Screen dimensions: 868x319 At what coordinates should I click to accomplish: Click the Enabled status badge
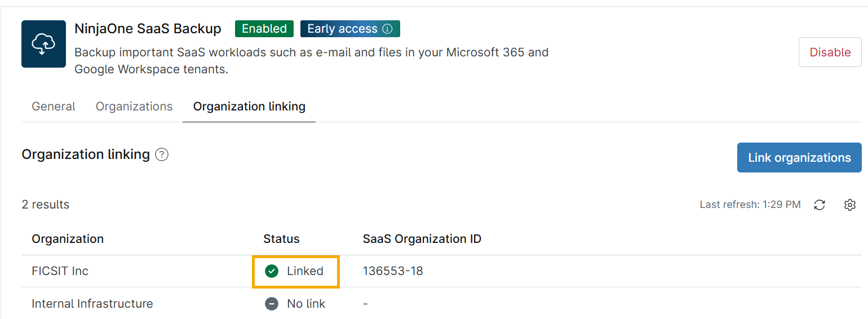pyautogui.click(x=264, y=29)
